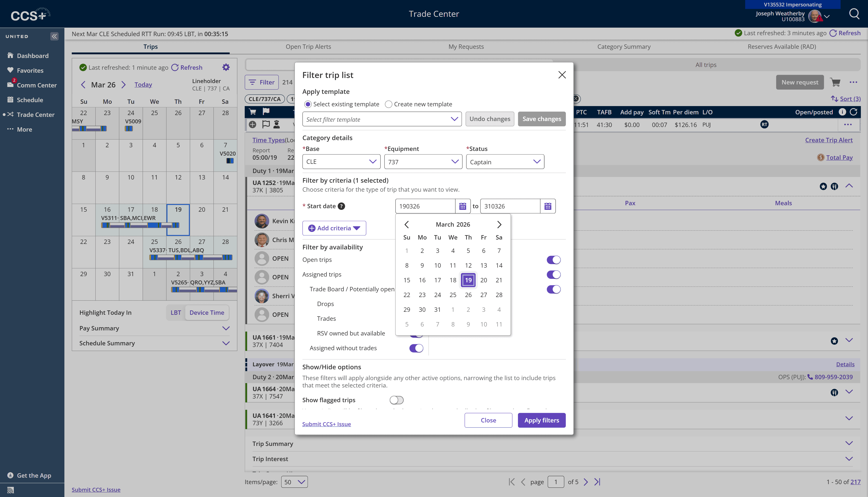The image size is (868, 497).
Task: Collapse the sidebar with double chevron icon
Action: click(x=54, y=36)
